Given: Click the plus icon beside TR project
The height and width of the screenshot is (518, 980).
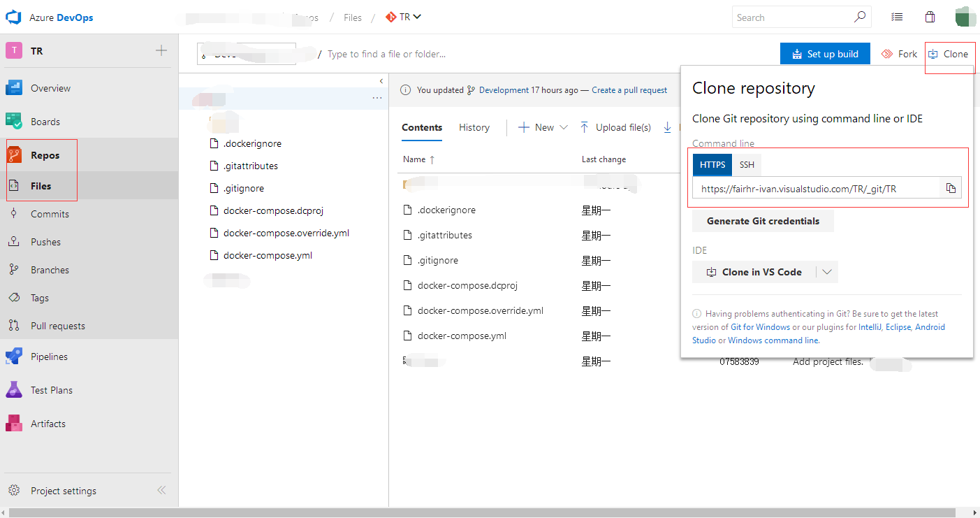Looking at the screenshot, I should (x=161, y=50).
